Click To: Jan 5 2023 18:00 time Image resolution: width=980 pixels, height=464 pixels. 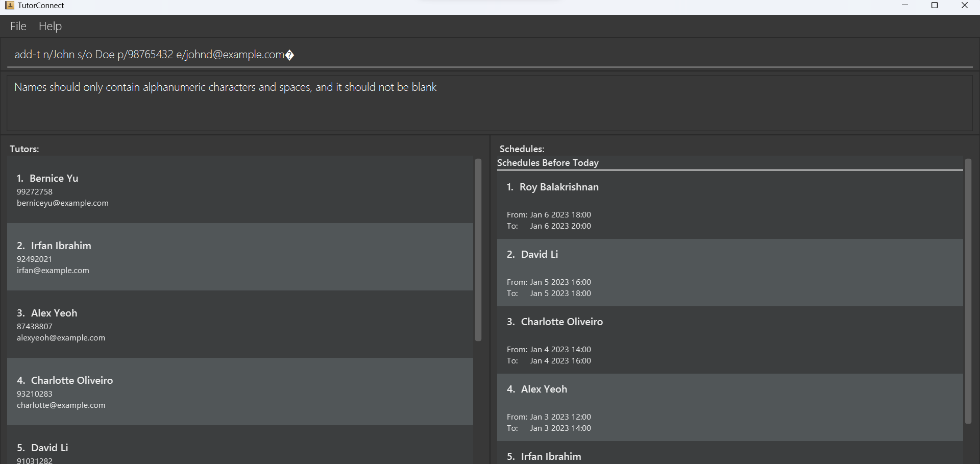point(549,294)
